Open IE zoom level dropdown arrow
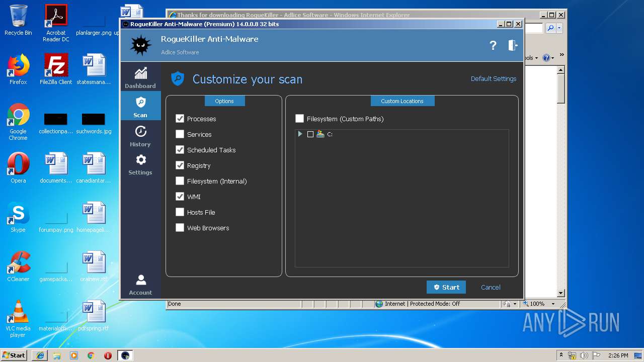The height and width of the screenshot is (362, 644). pos(553,304)
